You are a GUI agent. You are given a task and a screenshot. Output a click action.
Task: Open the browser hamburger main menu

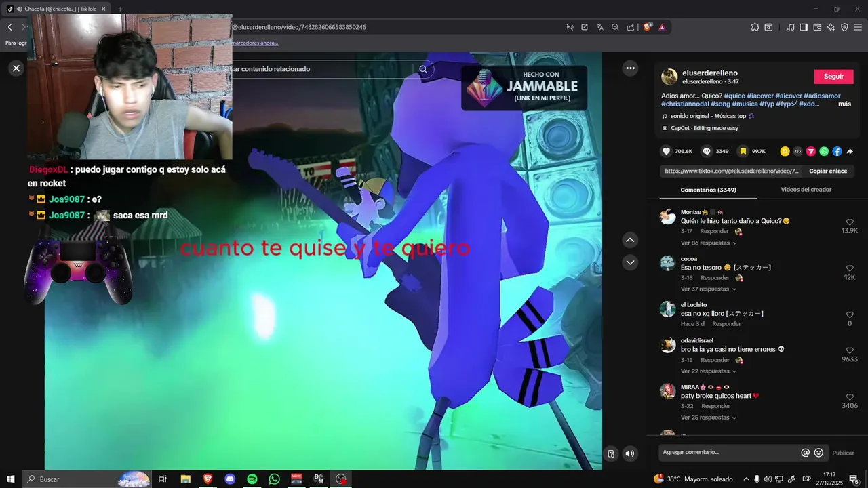[859, 27]
